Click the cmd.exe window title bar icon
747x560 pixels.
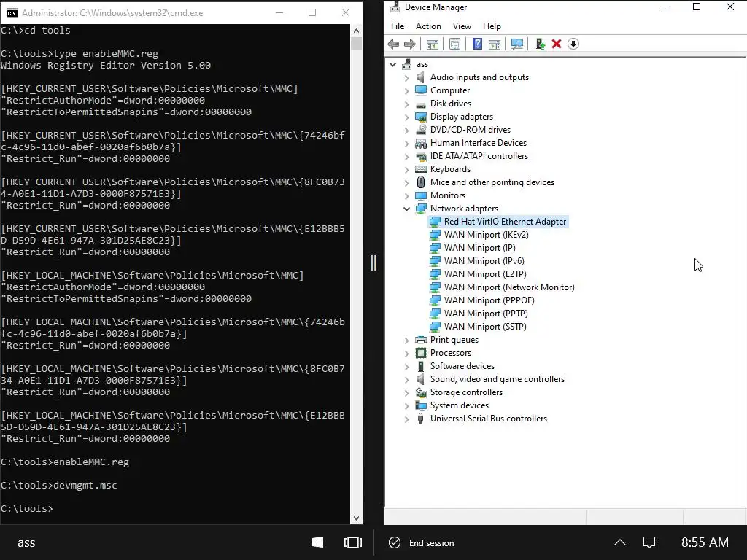click(x=12, y=13)
